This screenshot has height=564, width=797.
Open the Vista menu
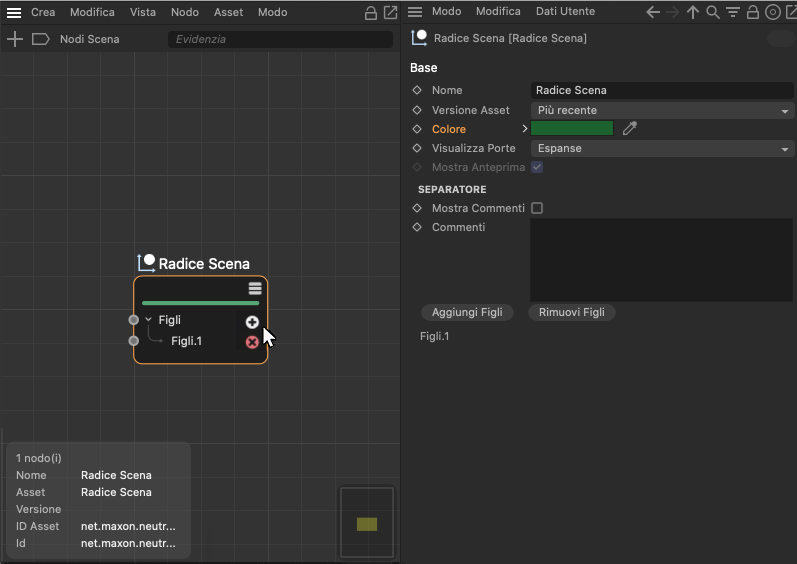(143, 12)
